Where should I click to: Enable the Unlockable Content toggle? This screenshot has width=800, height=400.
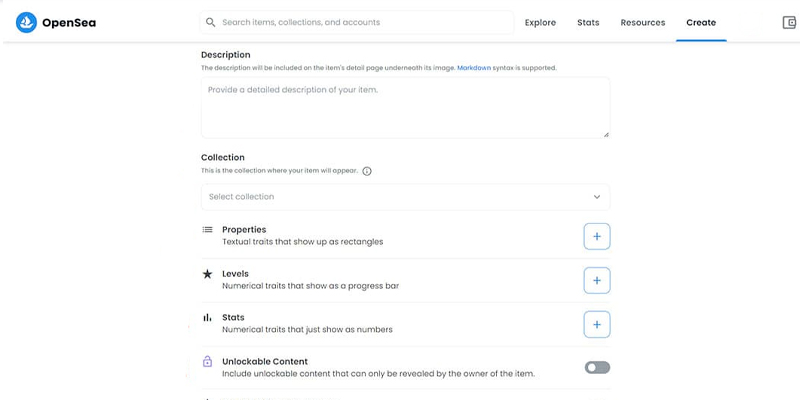[597, 367]
